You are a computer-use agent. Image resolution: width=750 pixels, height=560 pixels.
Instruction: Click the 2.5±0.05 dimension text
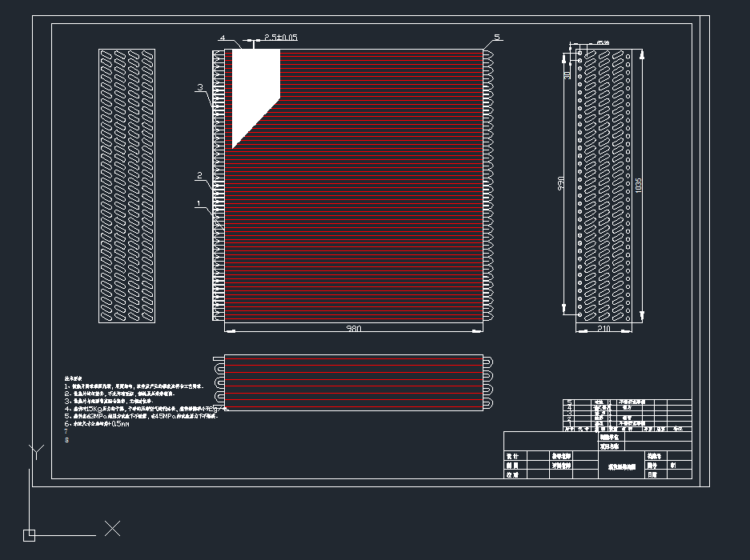[x=281, y=38]
